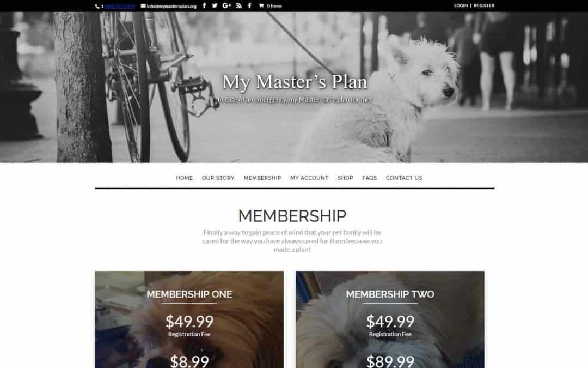
Task: Open the Google Plus icon link
Action: pos(226,5)
